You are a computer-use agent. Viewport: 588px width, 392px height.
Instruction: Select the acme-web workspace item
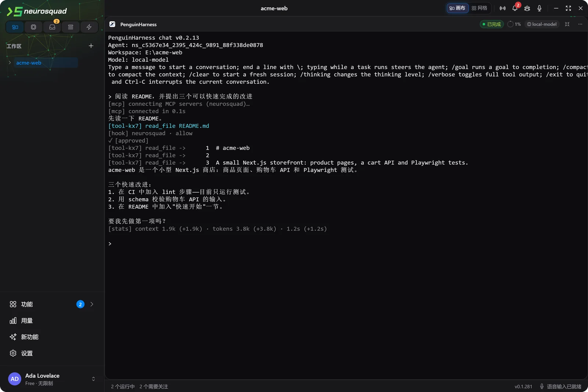pos(46,63)
